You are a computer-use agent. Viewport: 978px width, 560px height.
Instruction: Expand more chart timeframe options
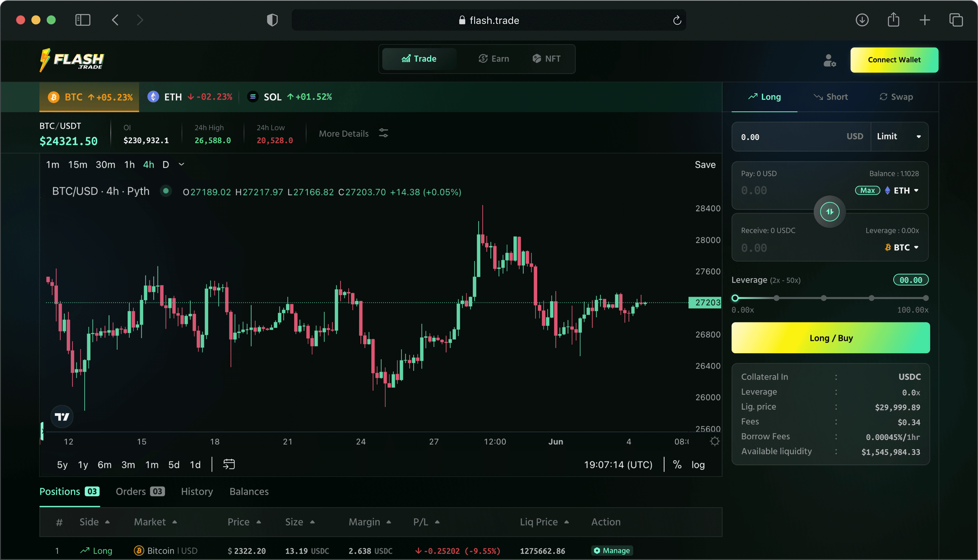click(x=182, y=164)
